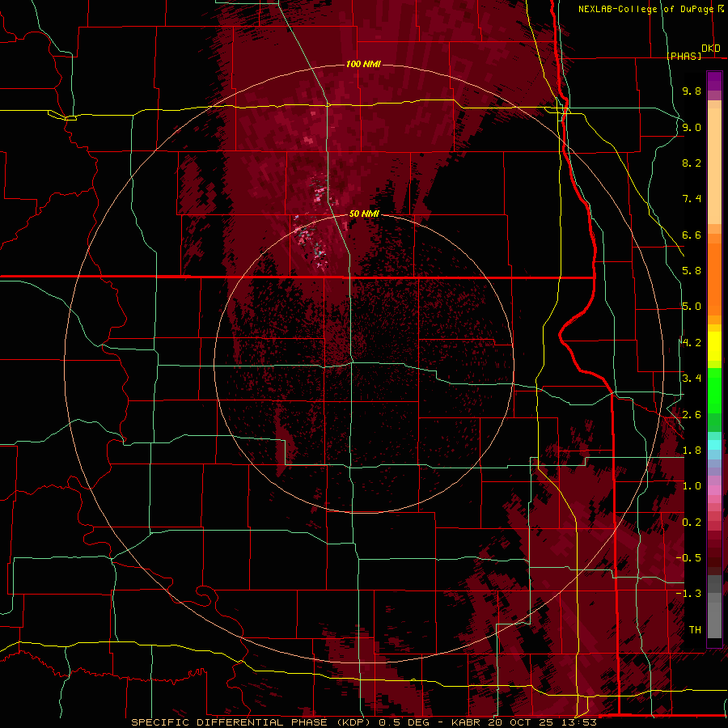
Task: Click the 5.8 scale value
Action: (692, 271)
